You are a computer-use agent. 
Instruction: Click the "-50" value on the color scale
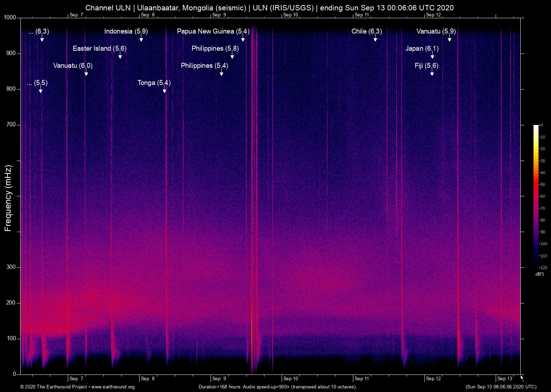542,185
